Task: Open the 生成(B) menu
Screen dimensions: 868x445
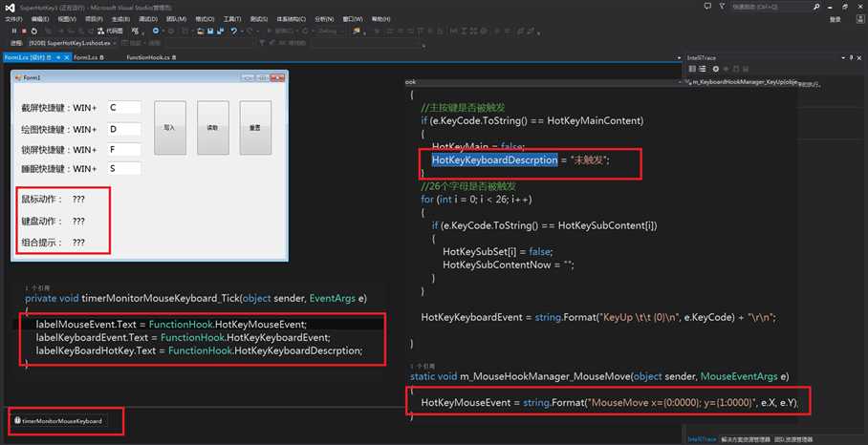Action: 120,19
